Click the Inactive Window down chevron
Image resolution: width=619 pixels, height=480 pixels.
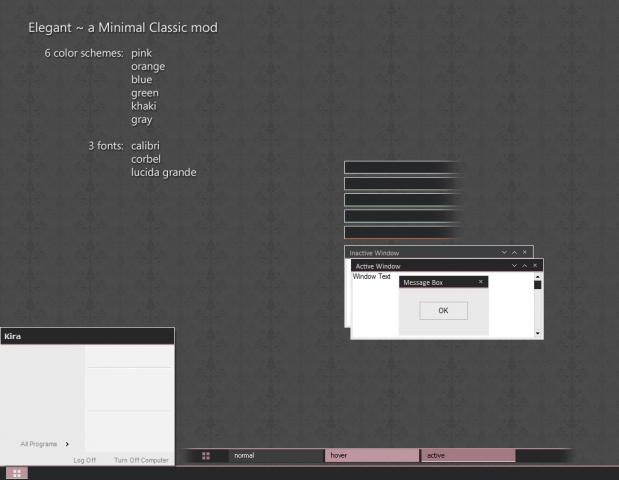point(504,252)
